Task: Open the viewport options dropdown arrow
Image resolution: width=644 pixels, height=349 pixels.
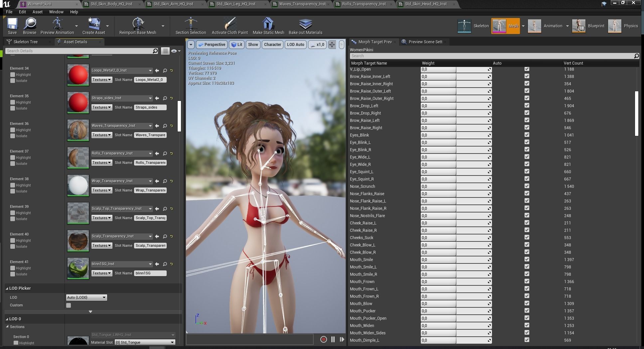Action: tap(191, 45)
